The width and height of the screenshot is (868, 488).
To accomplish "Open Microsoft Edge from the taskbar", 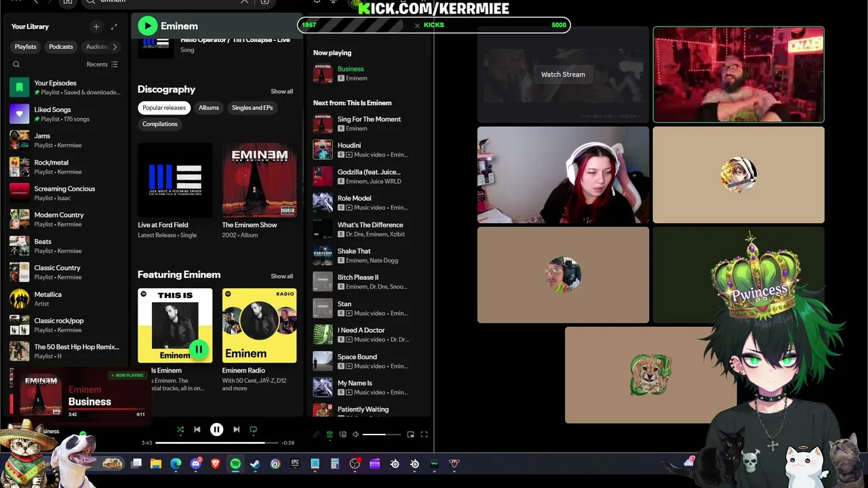I will tap(176, 464).
